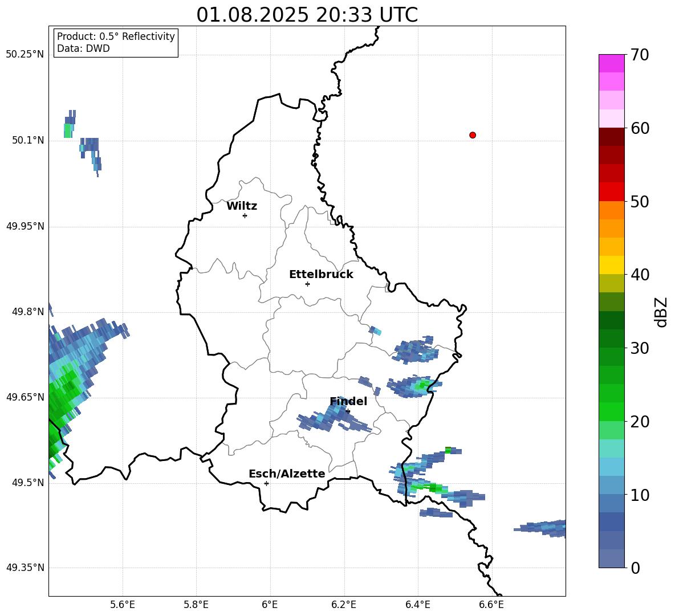
Task: Click the Wiltz cross marker
Action: [x=245, y=215]
